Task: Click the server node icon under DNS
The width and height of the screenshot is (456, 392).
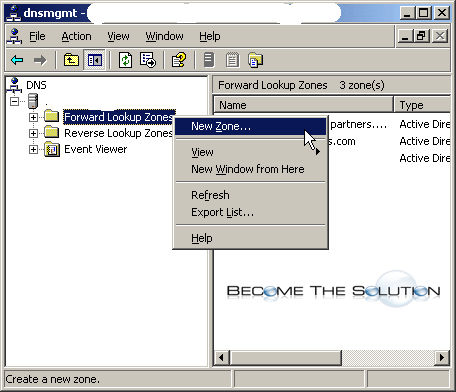Action: coord(33,101)
